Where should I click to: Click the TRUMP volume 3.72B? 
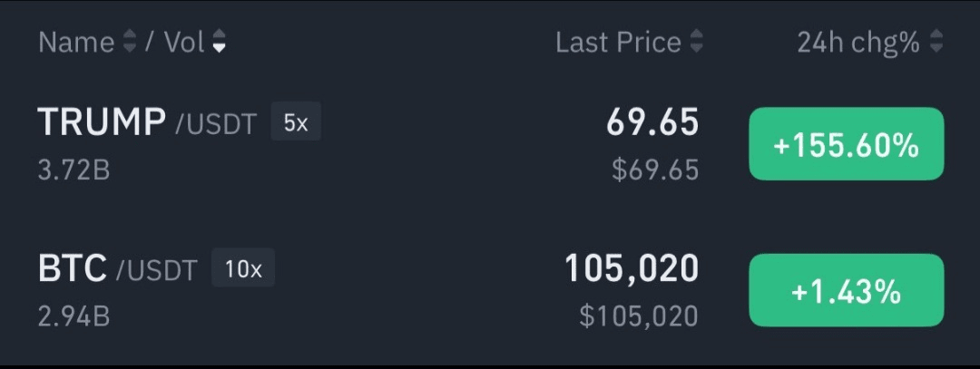[73, 170]
